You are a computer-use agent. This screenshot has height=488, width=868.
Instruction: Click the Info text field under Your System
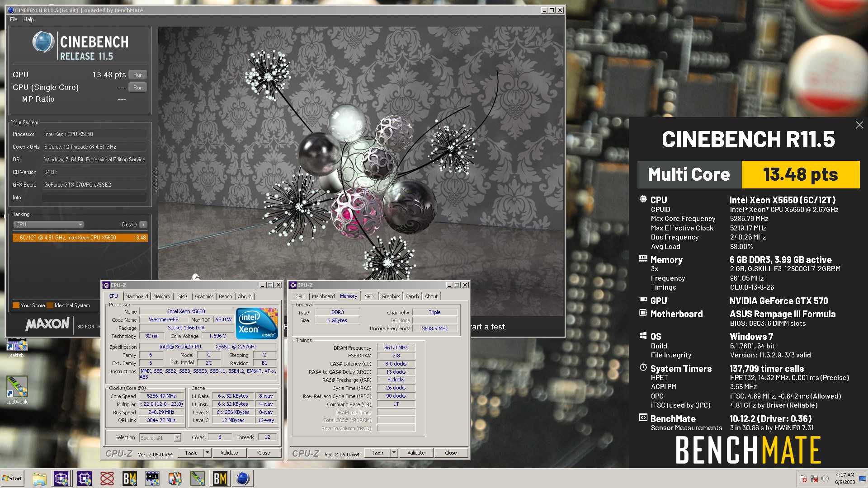pos(94,197)
